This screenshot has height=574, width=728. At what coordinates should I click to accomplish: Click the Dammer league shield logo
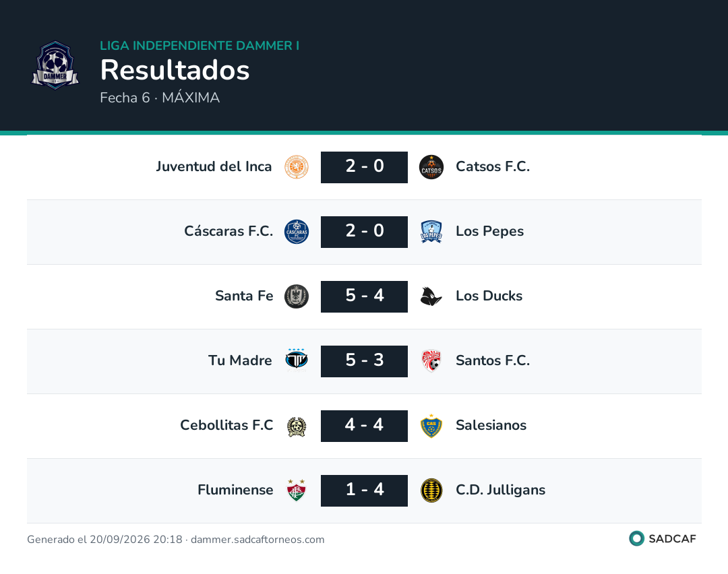click(55, 65)
